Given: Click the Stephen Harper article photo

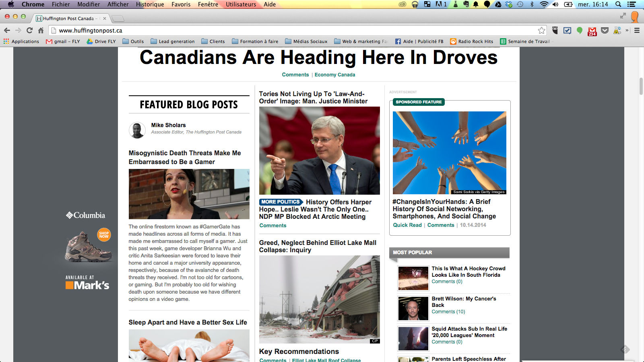Looking at the screenshot, I should [x=320, y=150].
